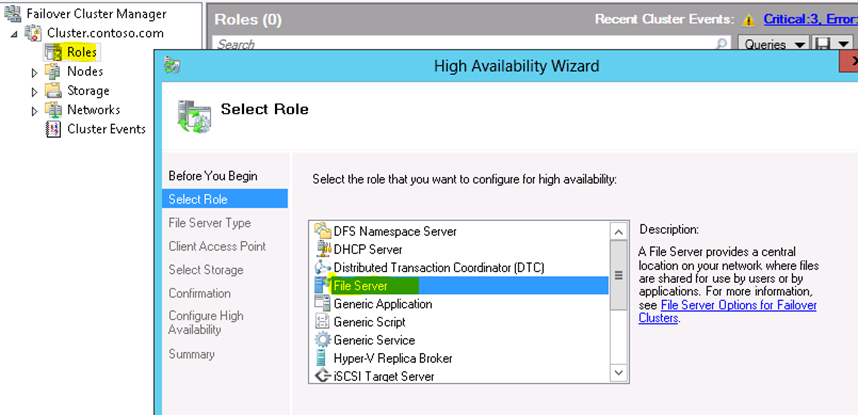Click the Cluster Events log icon
858x415 pixels.
(x=53, y=129)
